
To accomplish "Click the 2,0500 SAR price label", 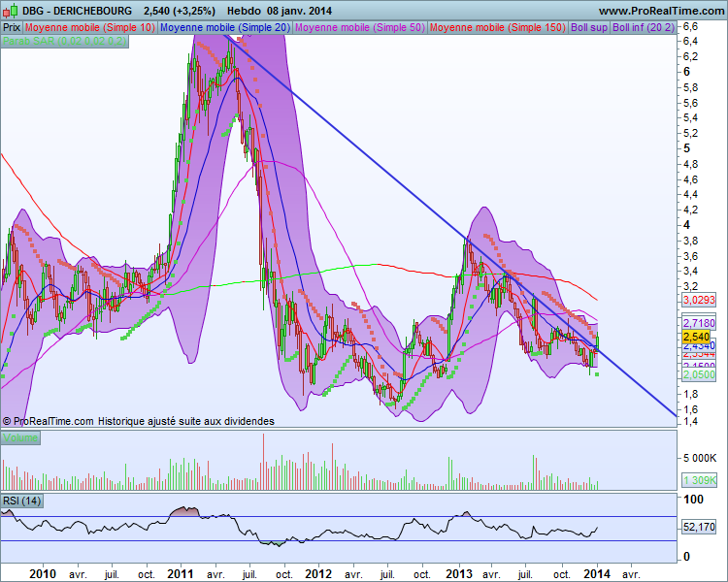I will pos(699,374).
